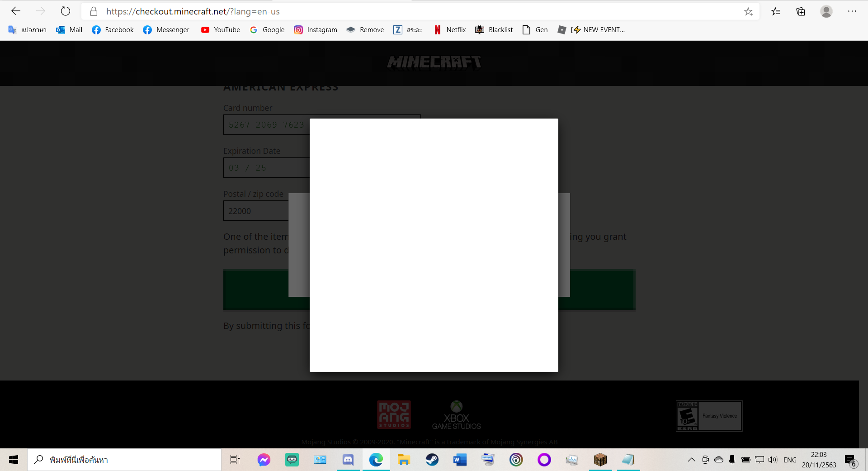Open the Messenger bookmark
Screen dimensions: 868x471
tap(166, 30)
